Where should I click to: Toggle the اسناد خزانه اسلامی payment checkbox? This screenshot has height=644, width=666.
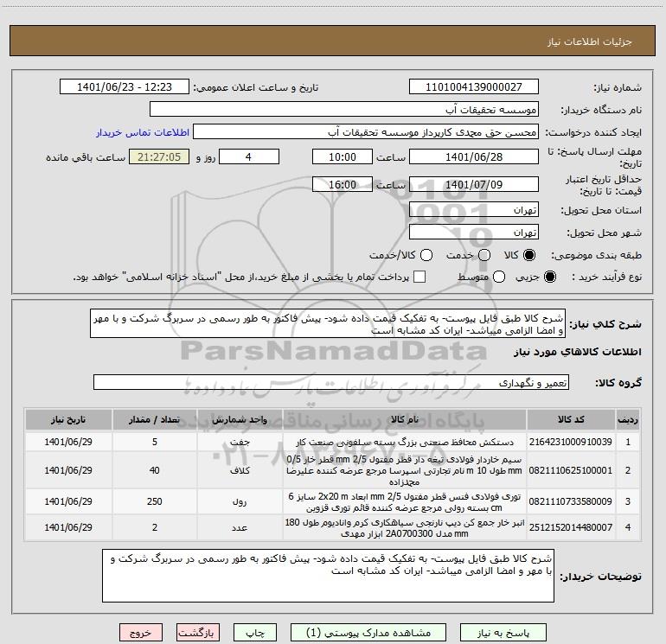point(419,277)
